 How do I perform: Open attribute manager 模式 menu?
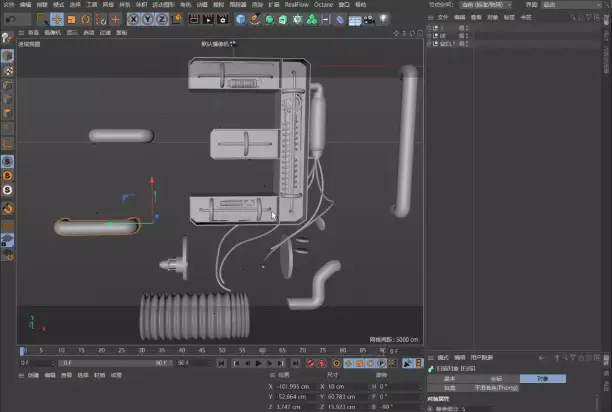point(443,358)
